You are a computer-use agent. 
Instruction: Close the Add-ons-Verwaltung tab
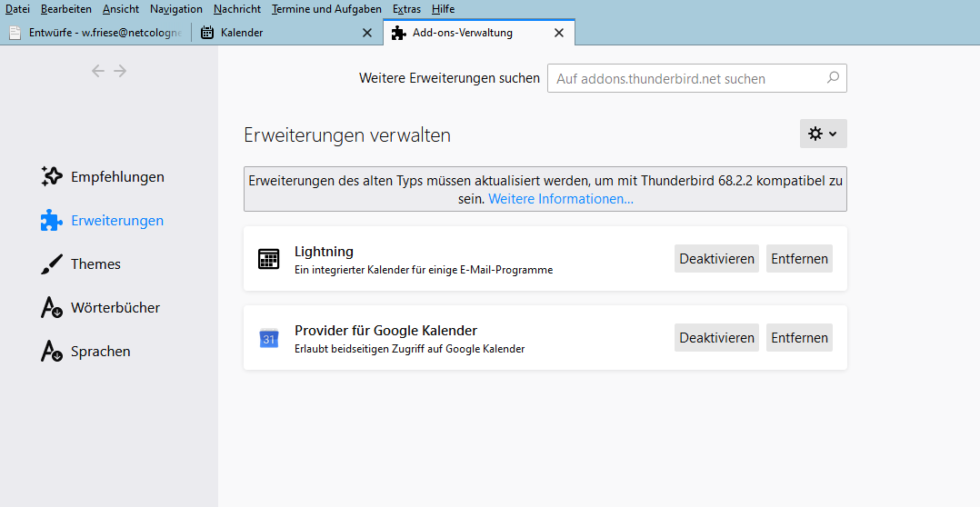click(x=559, y=33)
